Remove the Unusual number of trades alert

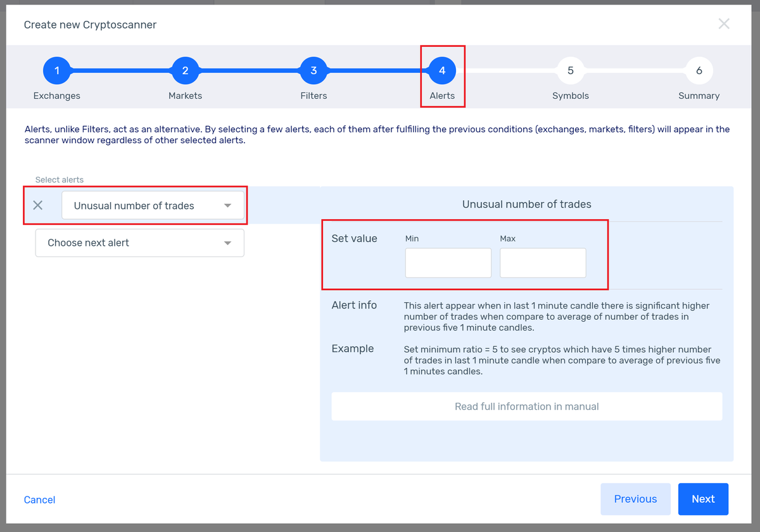click(38, 205)
